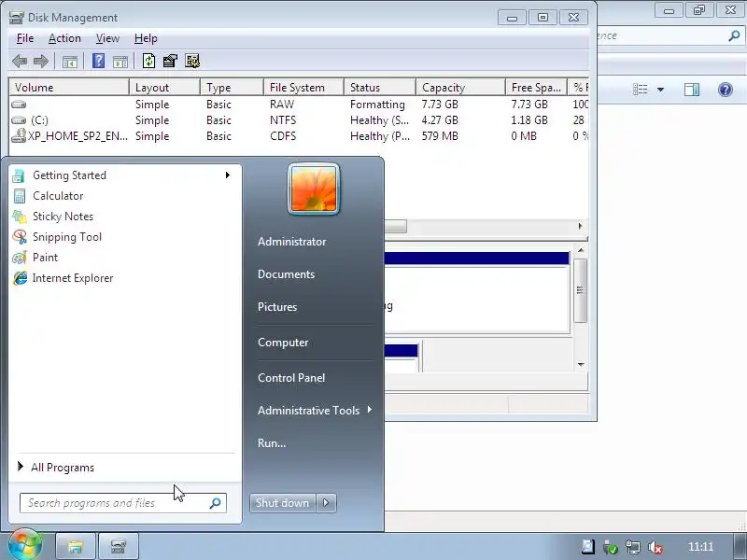Viewport: 747px width, 560px height.
Task: Open Paint from Start menu
Action: [x=125, y=258]
